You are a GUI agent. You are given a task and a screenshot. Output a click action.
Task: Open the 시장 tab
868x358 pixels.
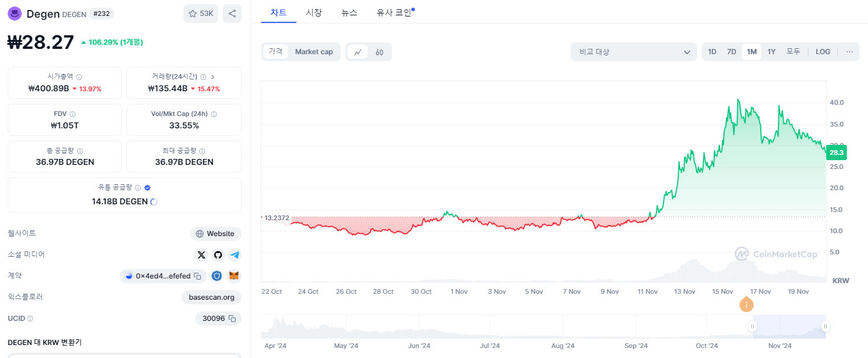tap(314, 12)
